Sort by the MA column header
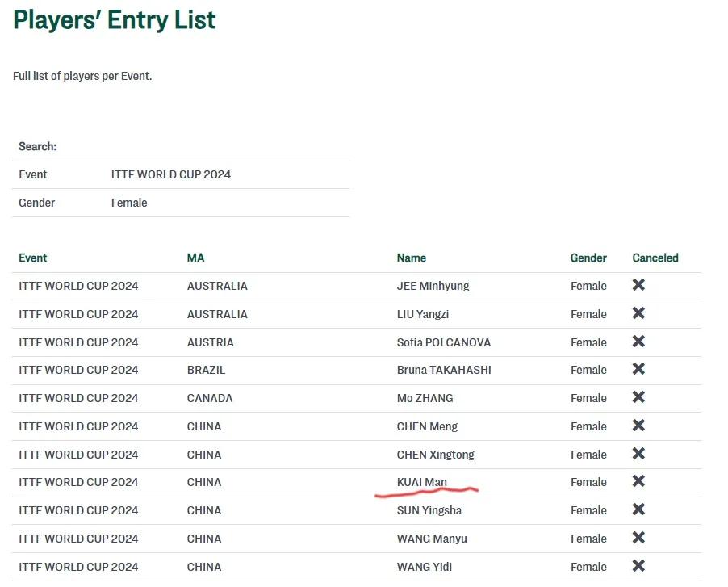This screenshot has width=728, height=587. (x=195, y=258)
